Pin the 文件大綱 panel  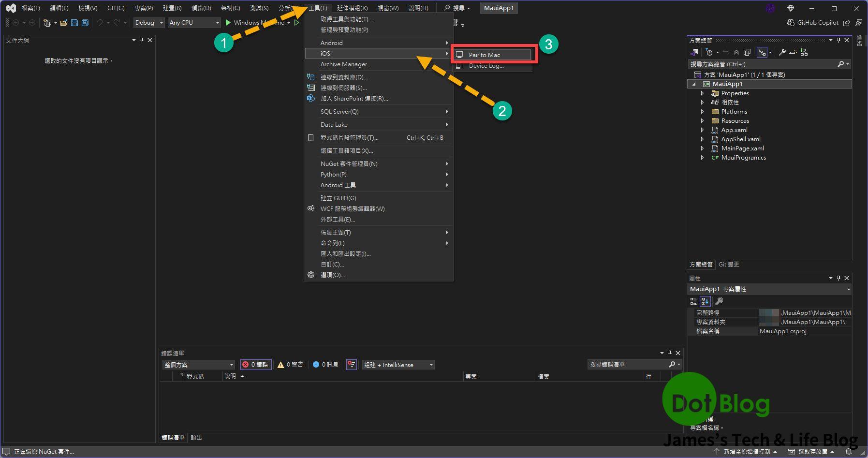click(x=142, y=40)
